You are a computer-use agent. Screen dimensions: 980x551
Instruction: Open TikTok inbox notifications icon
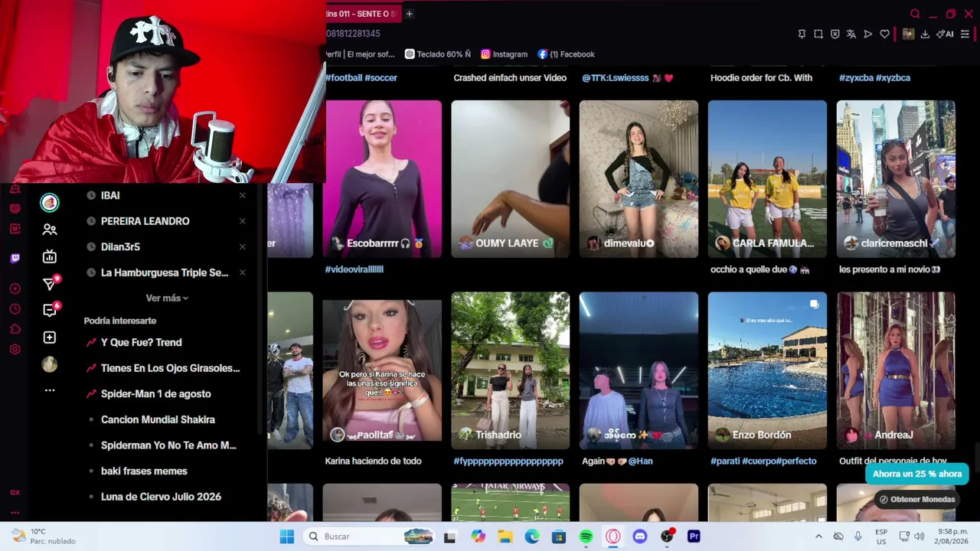point(50,310)
